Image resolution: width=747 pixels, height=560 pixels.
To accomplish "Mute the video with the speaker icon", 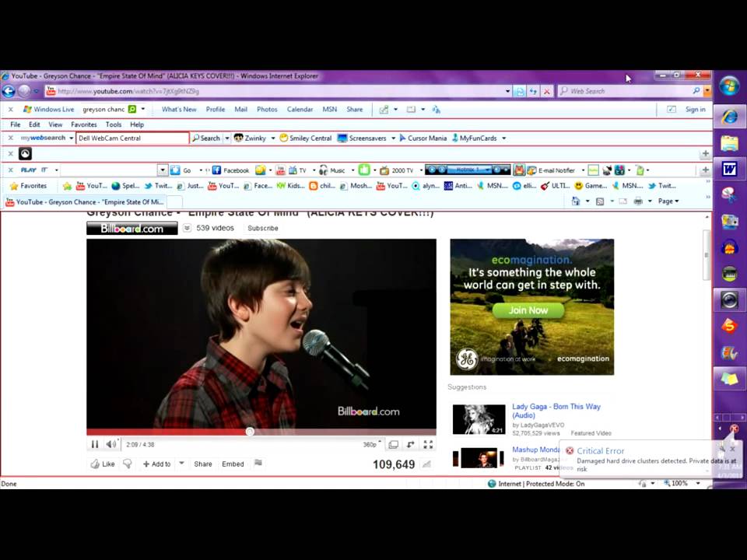I will tap(111, 444).
